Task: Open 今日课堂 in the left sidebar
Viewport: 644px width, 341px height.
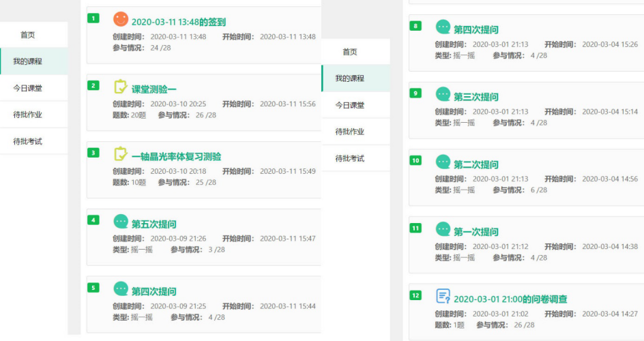Action: tap(33, 88)
